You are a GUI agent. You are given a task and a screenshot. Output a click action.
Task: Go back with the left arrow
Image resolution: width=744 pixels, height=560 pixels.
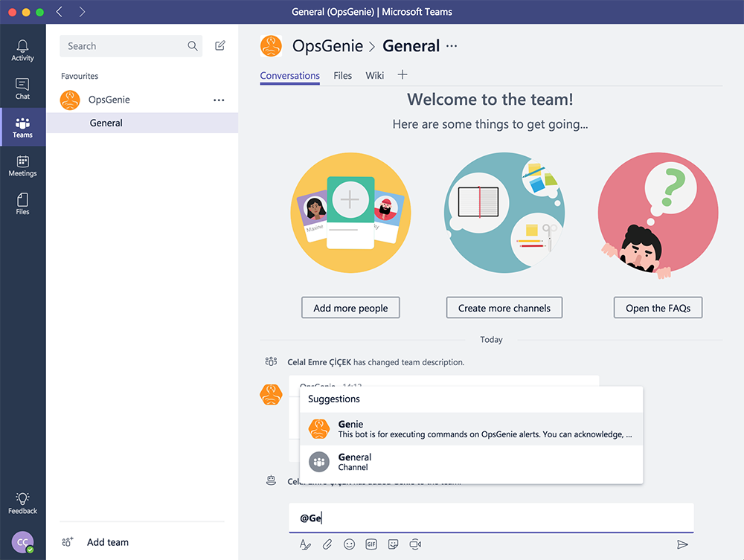[60, 12]
